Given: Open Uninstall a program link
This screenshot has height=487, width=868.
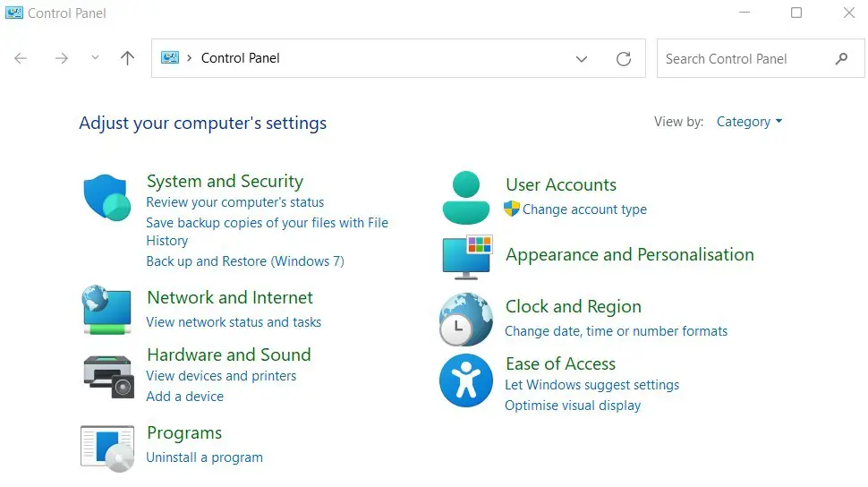Looking at the screenshot, I should tap(204, 457).
